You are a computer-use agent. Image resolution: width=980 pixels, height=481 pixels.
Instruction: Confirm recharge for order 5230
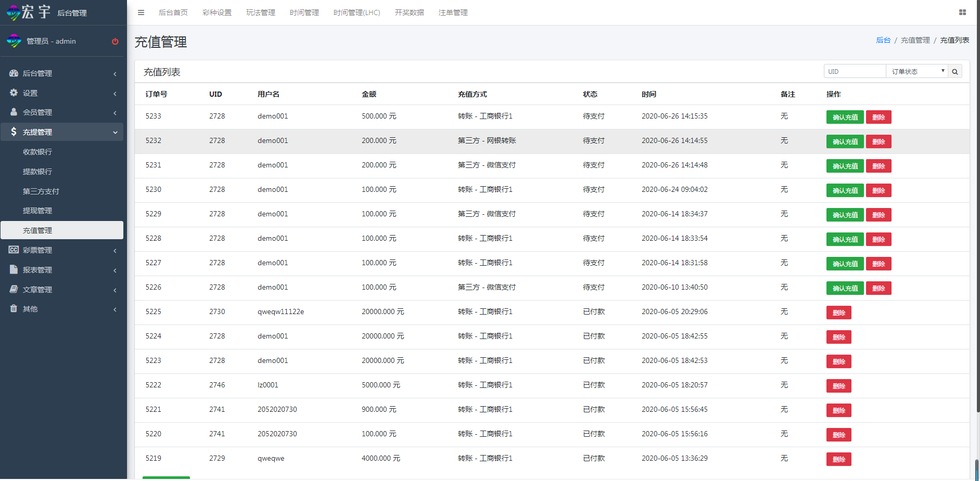click(x=845, y=190)
